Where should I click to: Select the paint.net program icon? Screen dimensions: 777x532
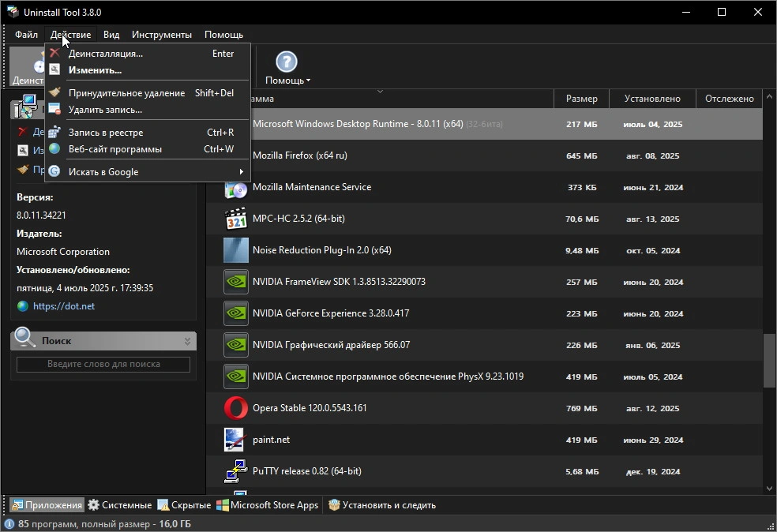(235, 440)
